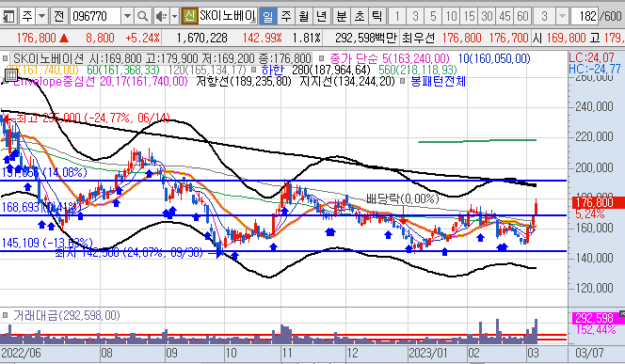Image resolution: width=625 pixels, height=364 pixels.
Task: Switch to the 년 yearly chart tab
Action: 322,16
